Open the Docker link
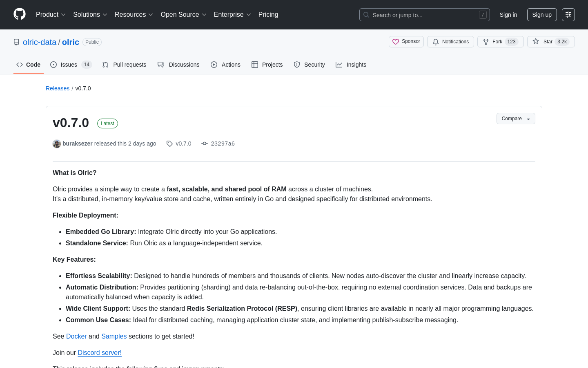 76,336
